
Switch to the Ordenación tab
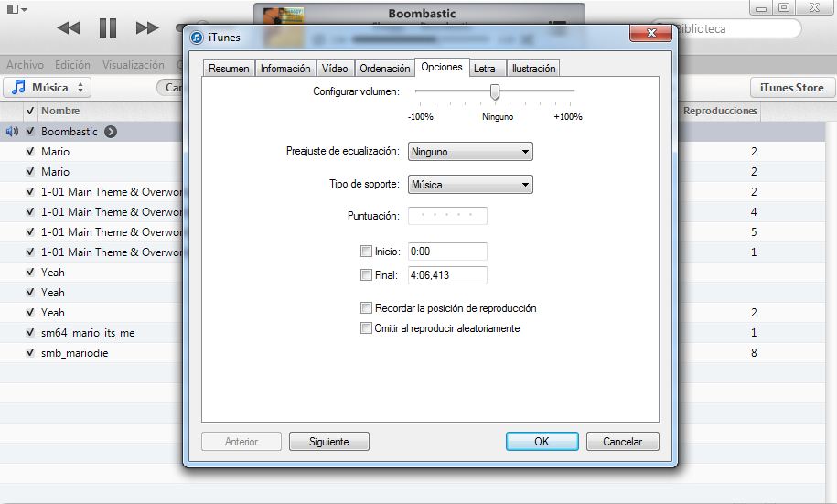[x=384, y=69]
